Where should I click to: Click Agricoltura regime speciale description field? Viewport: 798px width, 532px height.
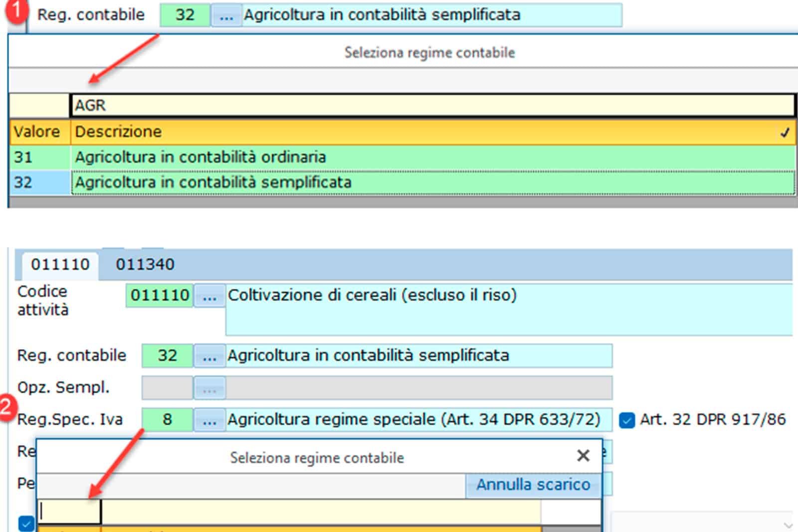(x=419, y=420)
